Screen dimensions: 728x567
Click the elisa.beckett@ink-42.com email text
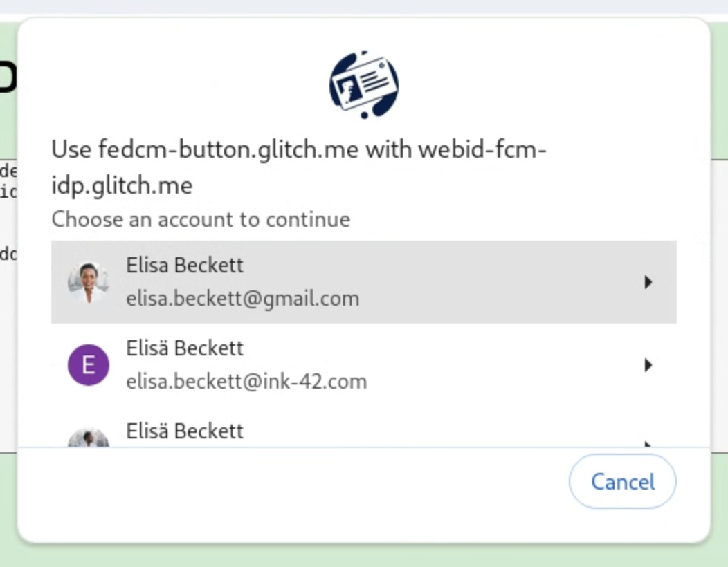pyautogui.click(x=246, y=382)
